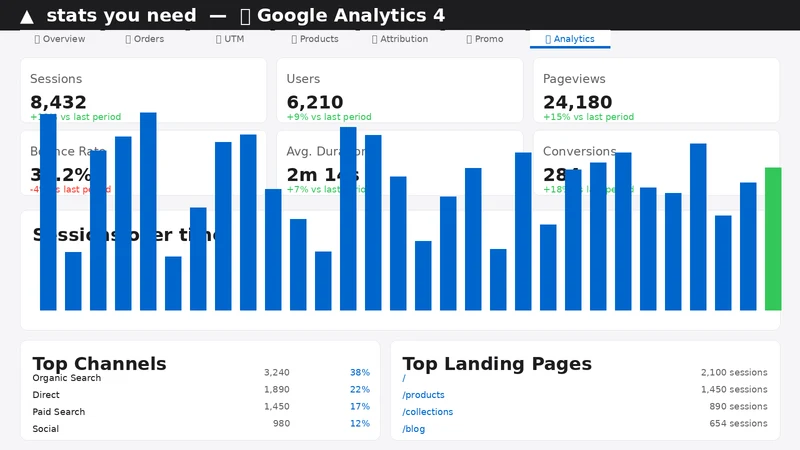Select the Products tab
Image resolution: width=800 pixels, height=450 pixels.
(315, 39)
